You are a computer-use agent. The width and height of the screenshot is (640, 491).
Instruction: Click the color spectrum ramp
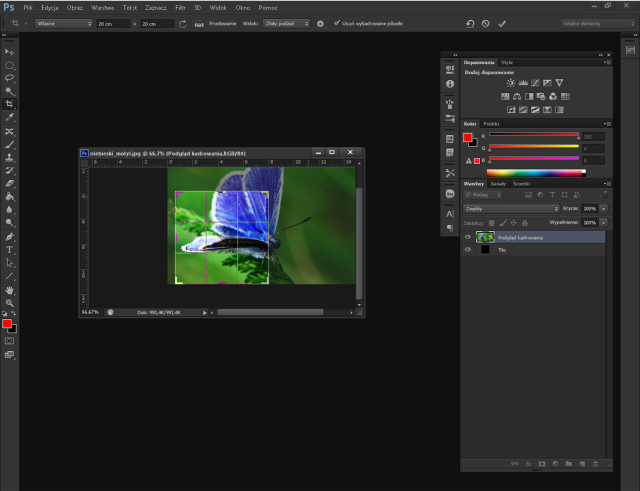tap(536, 173)
